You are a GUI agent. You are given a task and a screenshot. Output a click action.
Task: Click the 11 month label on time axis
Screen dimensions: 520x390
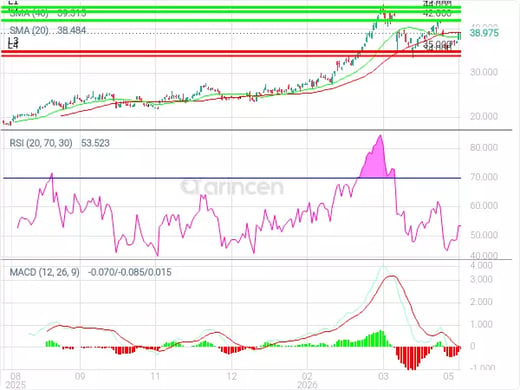pos(156,376)
